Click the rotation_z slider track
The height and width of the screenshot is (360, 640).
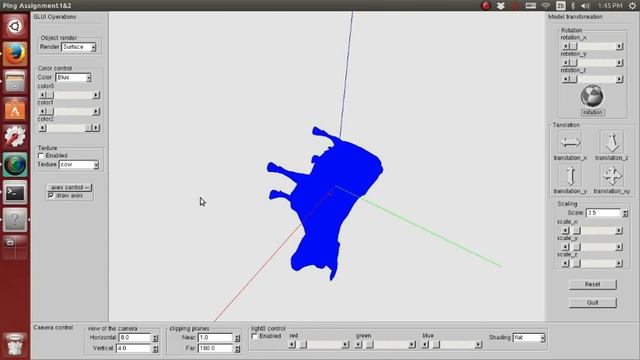592,79
